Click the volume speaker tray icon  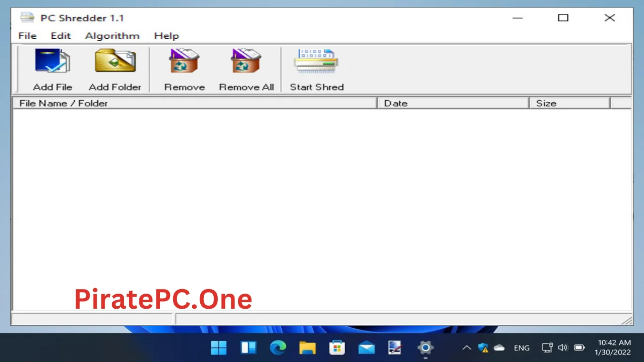click(x=562, y=347)
